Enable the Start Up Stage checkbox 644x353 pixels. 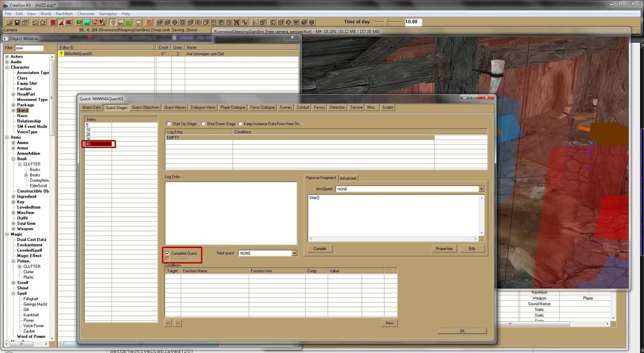pos(169,124)
